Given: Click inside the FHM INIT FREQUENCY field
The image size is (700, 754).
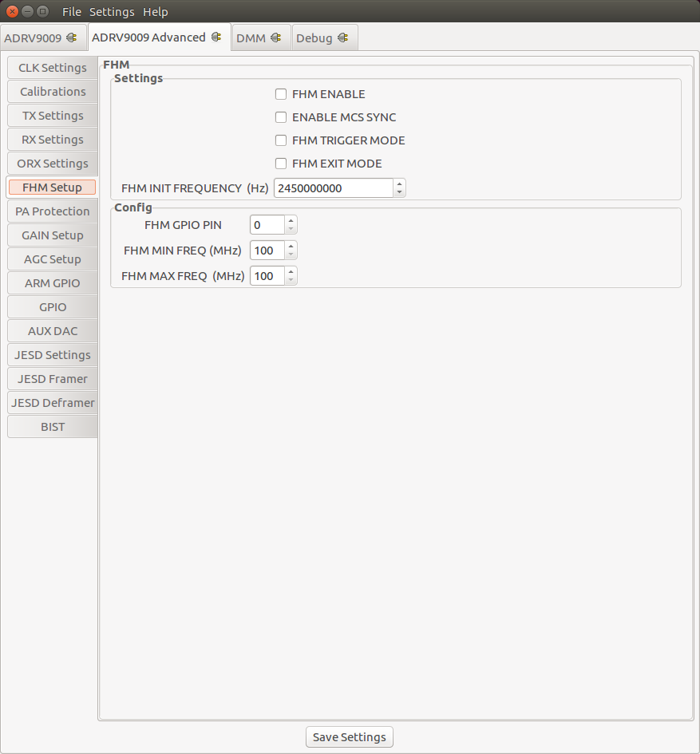Looking at the screenshot, I should 331,188.
